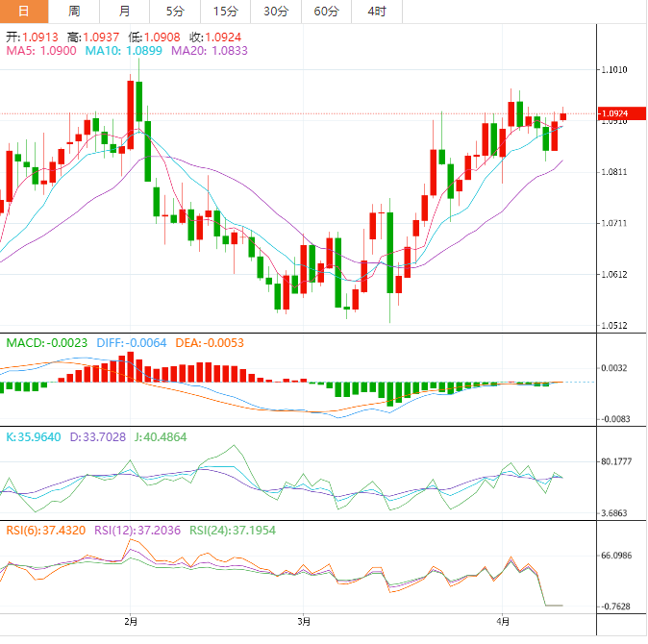Screen dimensions: 648x644
Task: Open the 15分 timeframe tab
Action: point(225,12)
